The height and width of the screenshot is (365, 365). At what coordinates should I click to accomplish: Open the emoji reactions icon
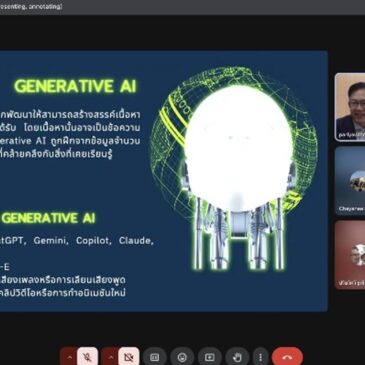(182, 357)
